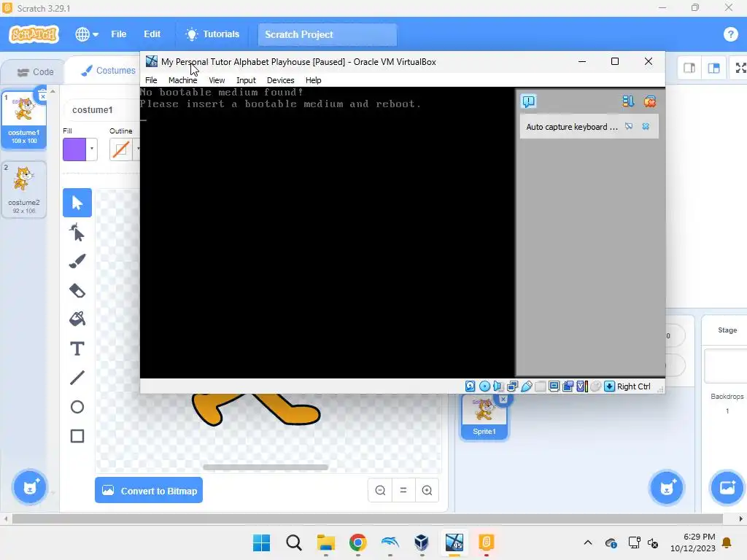Switch Scratch to small stage layout
This screenshot has width=747, height=560.
(x=689, y=68)
